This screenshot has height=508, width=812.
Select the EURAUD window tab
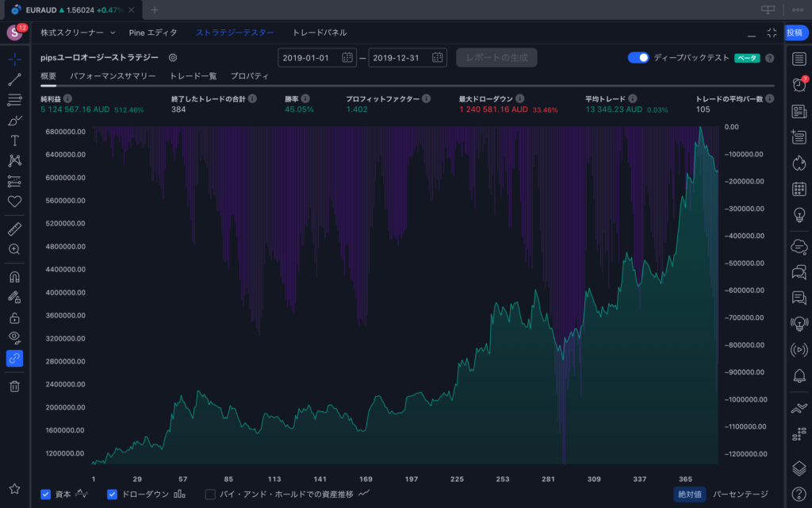[72, 10]
